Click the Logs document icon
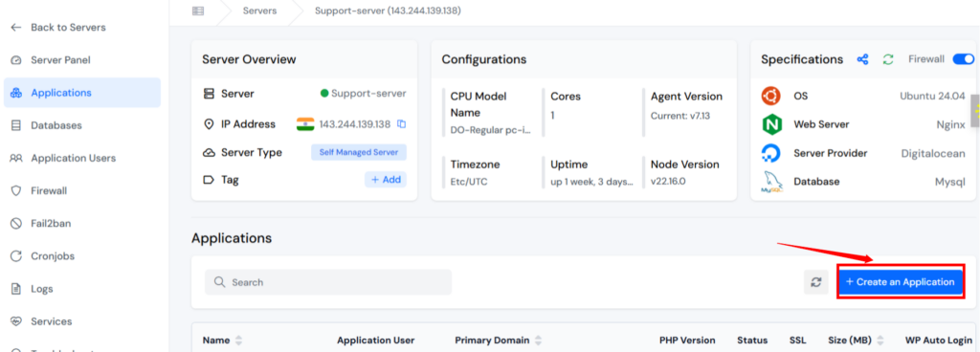Image resolution: width=980 pixels, height=352 pixels. pos(16,289)
